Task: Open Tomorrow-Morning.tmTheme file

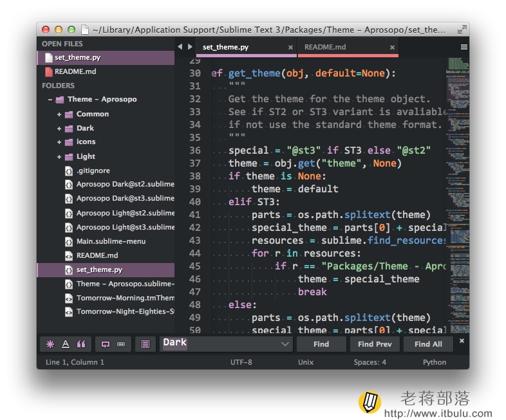Action: tap(125, 298)
